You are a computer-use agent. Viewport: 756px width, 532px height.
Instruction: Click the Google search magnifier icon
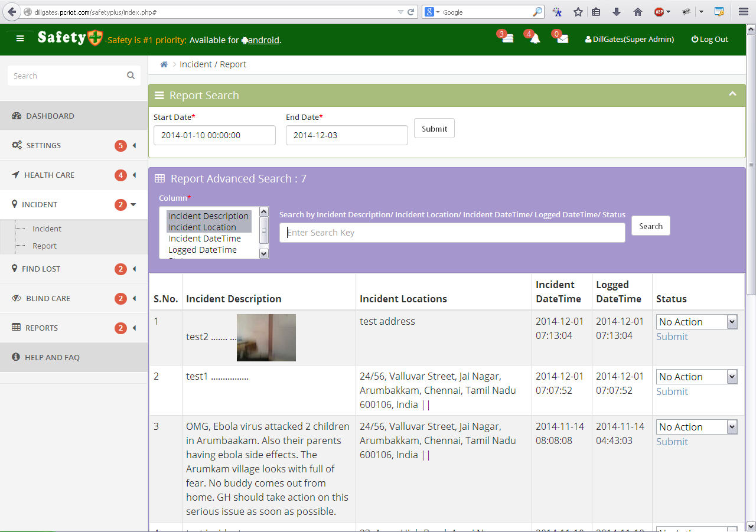click(x=537, y=12)
